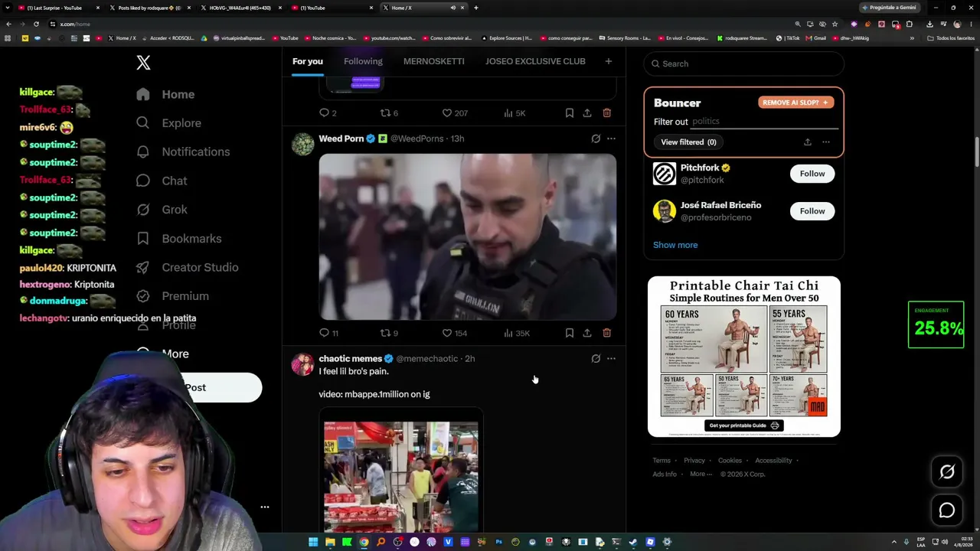Open three-dot menu on chaotic memes post

point(611,358)
